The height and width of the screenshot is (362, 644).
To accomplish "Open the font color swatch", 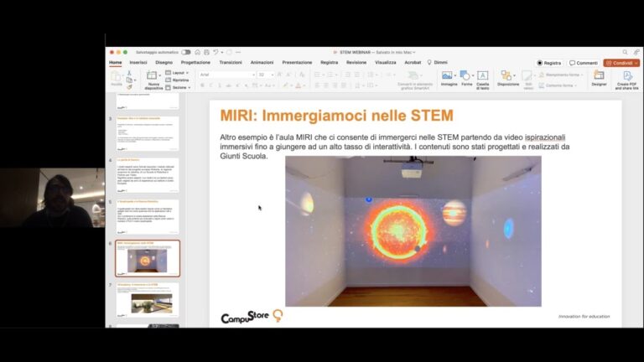I will click(299, 85).
